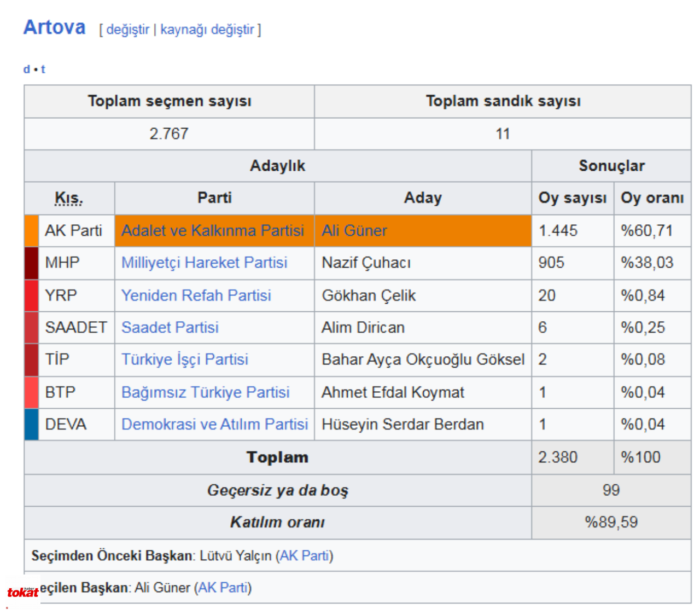Click the 'Kıs.' abbreviation header
The width and height of the screenshot is (700, 615).
(x=69, y=198)
